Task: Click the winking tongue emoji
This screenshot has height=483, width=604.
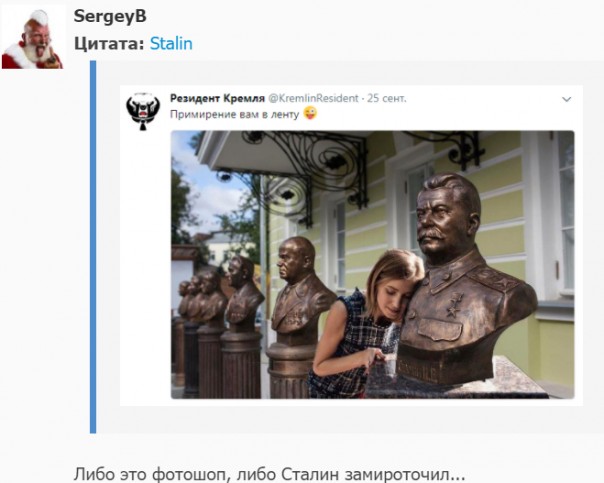Action: (x=310, y=113)
